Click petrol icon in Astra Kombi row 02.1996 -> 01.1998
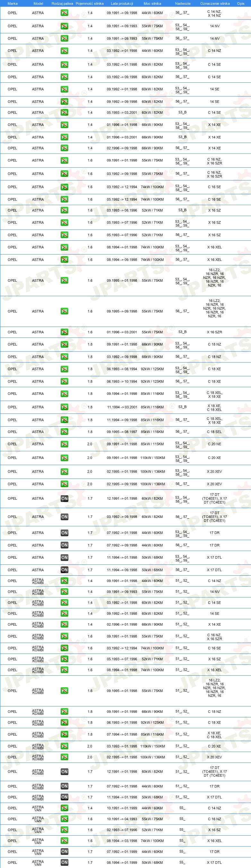This screenshot has height=868, width=251. click(65, 624)
